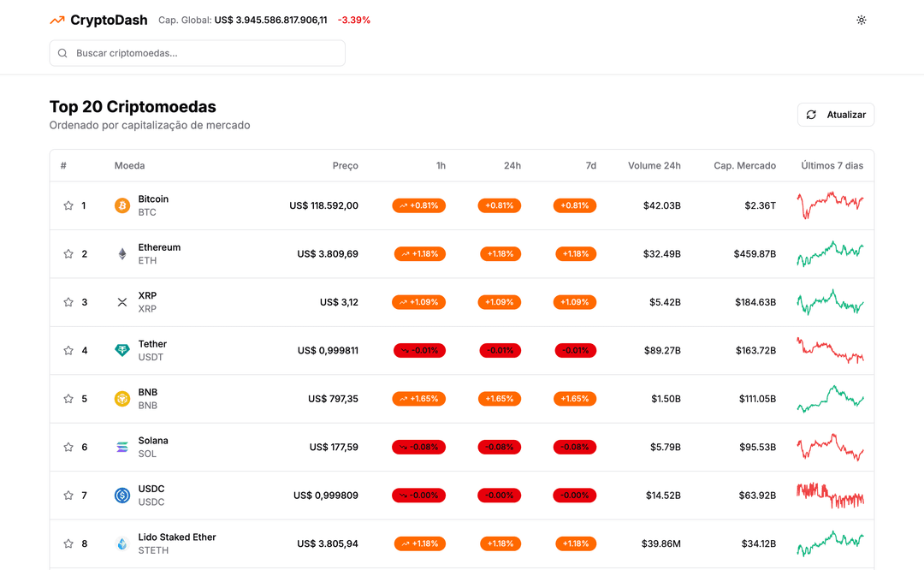Viewport: 924px width, 570px height.
Task: Click the Top 20 Criptomoedas heading
Action: tap(133, 107)
